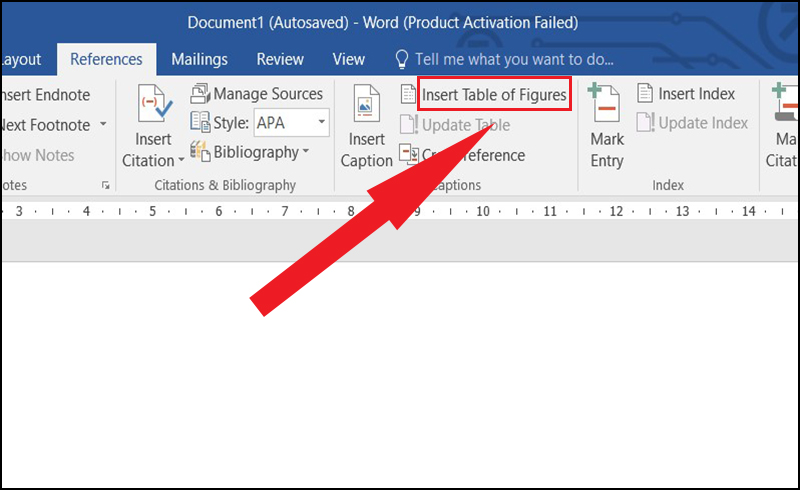Expand the Bibliography dropdown arrow
800x490 pixels.
coord(306,151)
